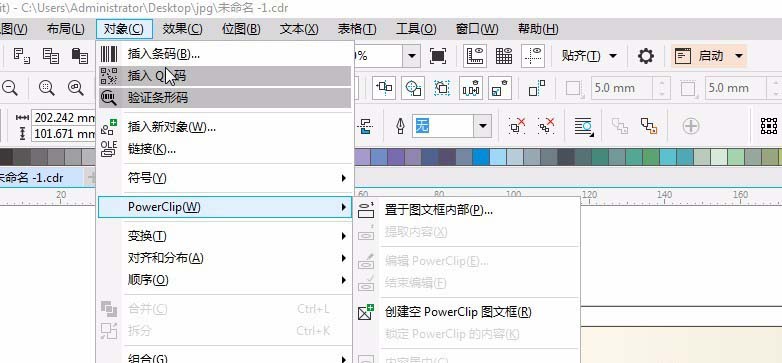This screenshot has height=363, width=782.
Task: Toggle show guidelines button
Action: [533, 56]
